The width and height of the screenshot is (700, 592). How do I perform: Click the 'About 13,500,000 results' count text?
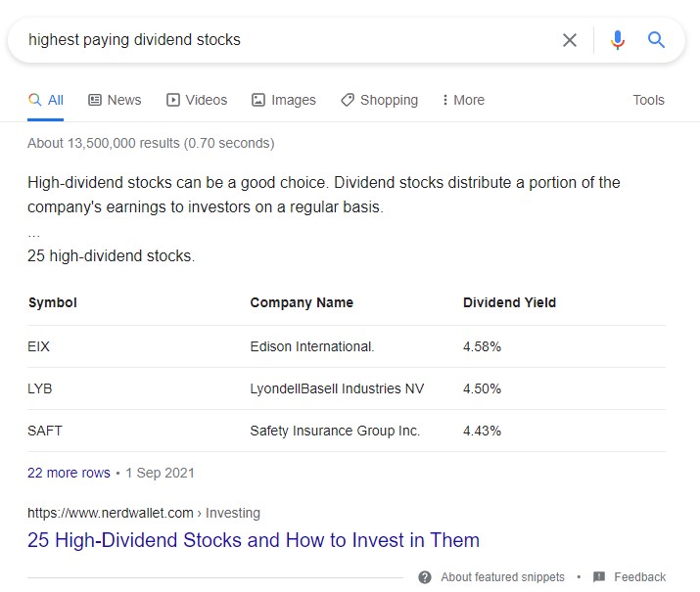pos(151,143)
